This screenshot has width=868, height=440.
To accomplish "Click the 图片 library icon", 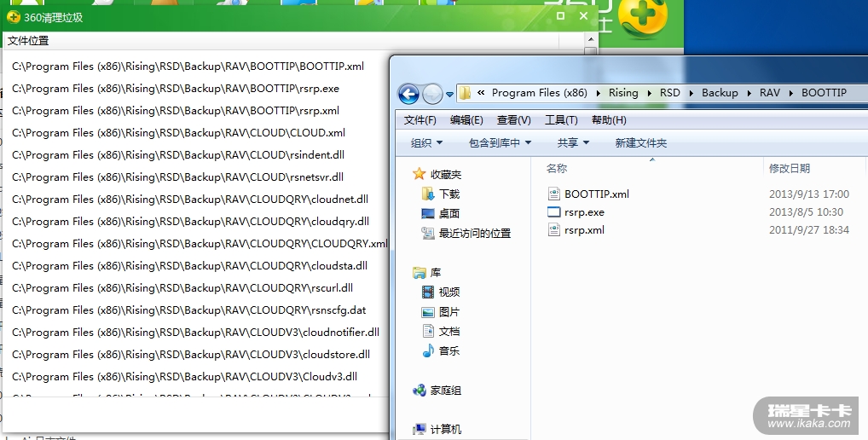I will pos(428,311).
